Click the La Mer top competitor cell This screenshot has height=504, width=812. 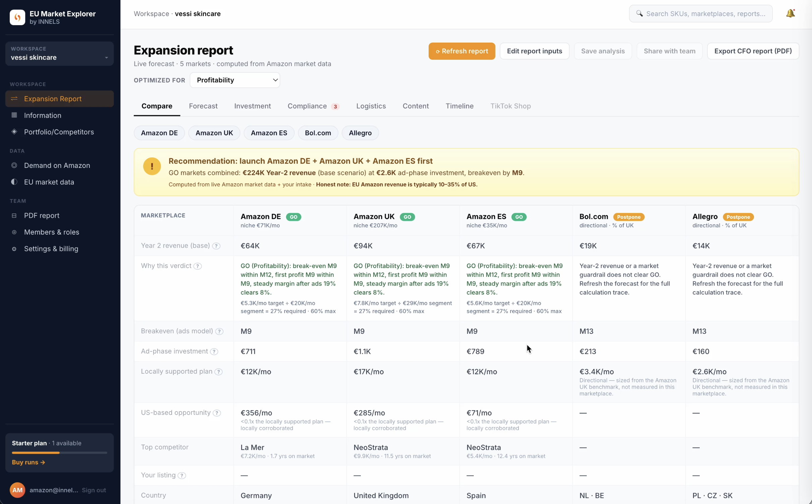pyautogui.click(x=290, y=451)
